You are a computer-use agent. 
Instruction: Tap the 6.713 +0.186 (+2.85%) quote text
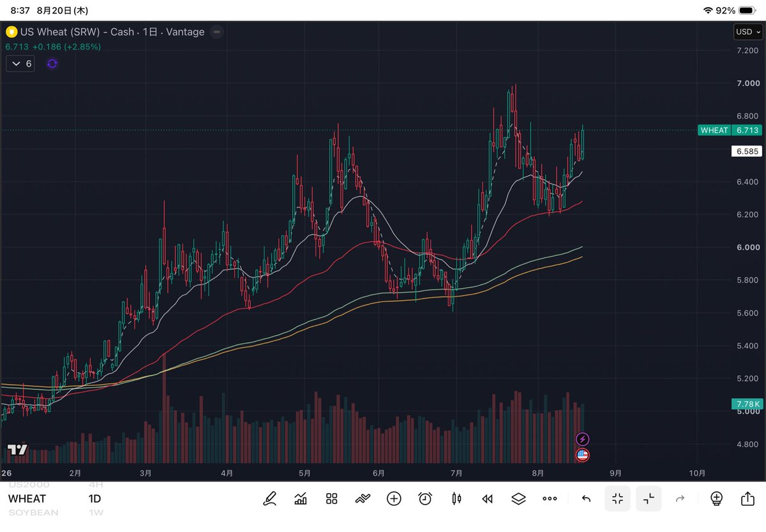pos(53,47)
